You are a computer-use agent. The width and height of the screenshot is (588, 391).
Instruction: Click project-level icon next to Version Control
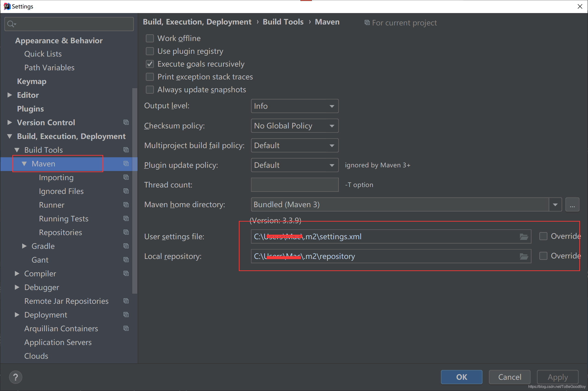click(126, 122)
